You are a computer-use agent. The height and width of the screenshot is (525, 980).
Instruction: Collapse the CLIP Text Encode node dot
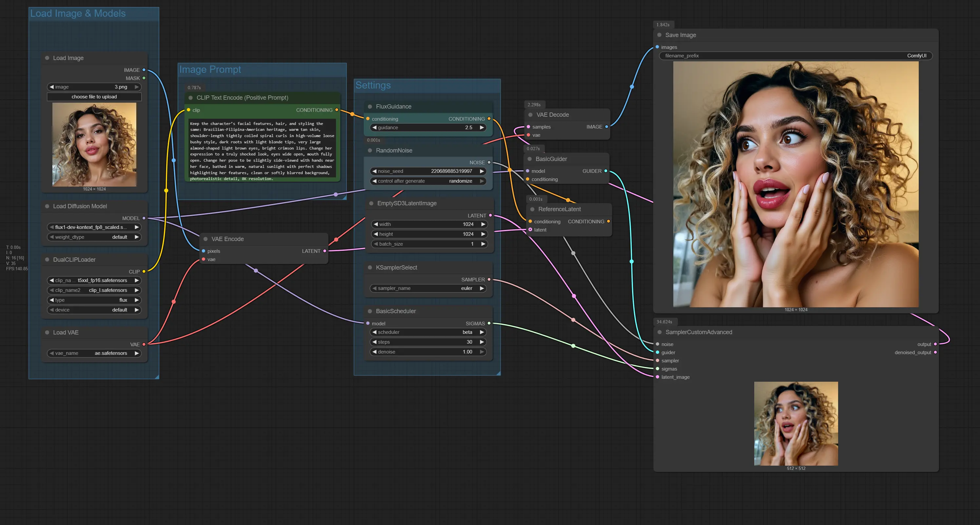click(191, 97)
